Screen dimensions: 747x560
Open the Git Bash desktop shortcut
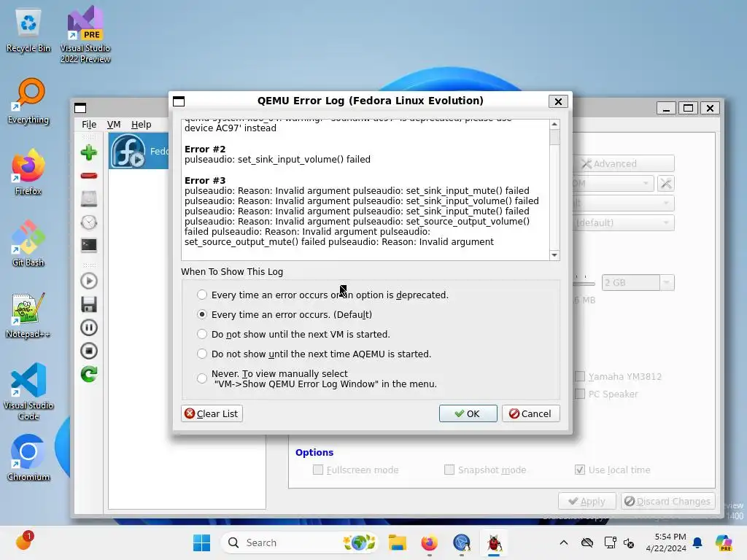click(x=28, y=244)
